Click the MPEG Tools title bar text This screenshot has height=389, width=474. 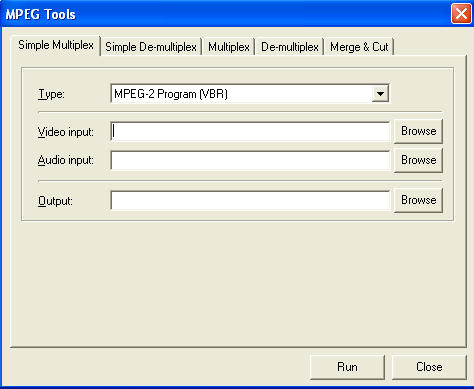point(40,14)
